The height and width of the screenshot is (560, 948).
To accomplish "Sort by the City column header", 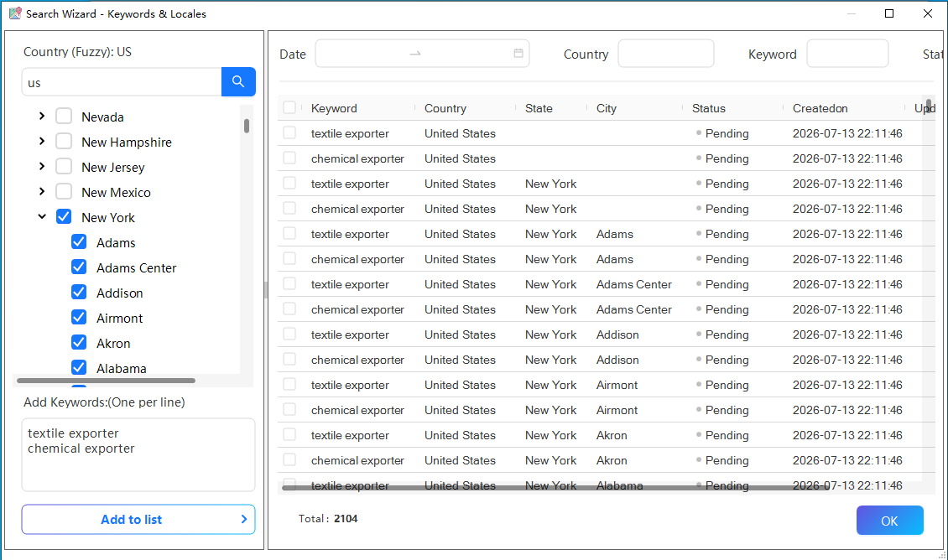I will [x=607, y=108].
